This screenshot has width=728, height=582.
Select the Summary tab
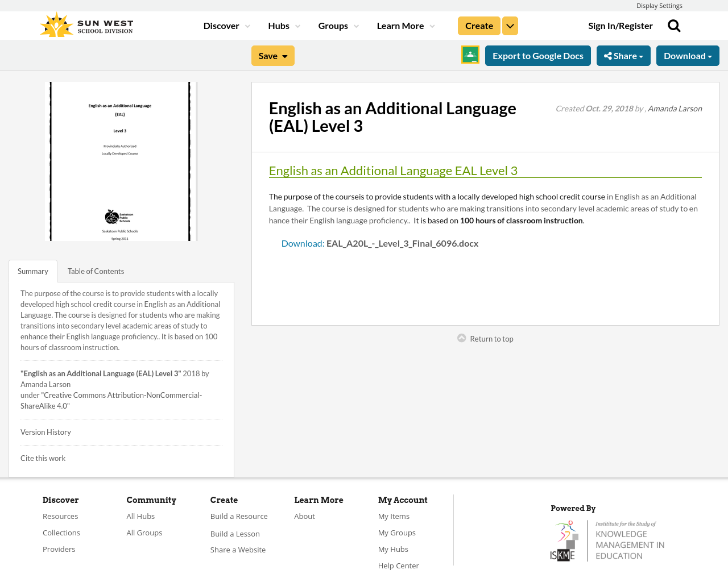pyautogui.click(x=33, y=270)
